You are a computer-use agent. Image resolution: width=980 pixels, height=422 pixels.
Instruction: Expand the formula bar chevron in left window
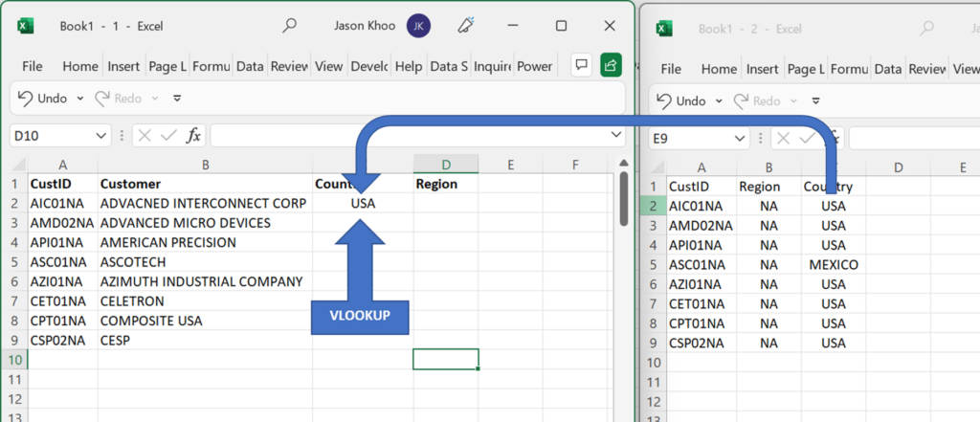tap(615, 135)
